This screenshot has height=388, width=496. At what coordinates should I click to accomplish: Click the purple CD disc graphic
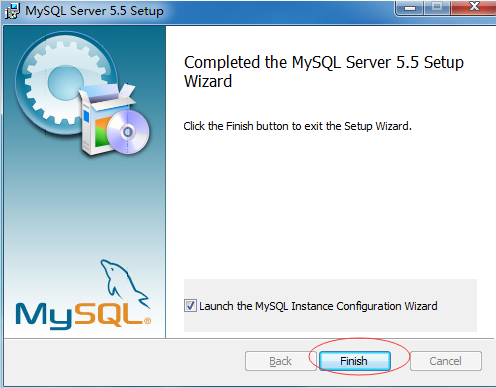[128, 132]
